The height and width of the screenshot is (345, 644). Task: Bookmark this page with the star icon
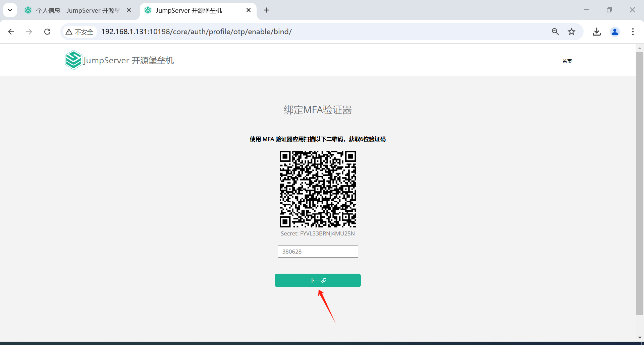pos(572,31)
